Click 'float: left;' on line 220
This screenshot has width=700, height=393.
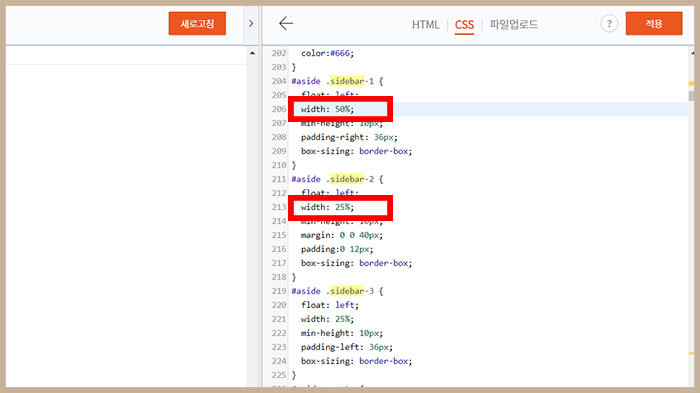point(329,305)
